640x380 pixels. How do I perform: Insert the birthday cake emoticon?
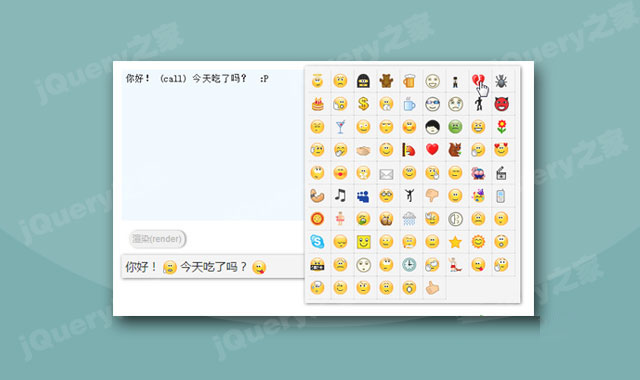(x=317, y=104)
